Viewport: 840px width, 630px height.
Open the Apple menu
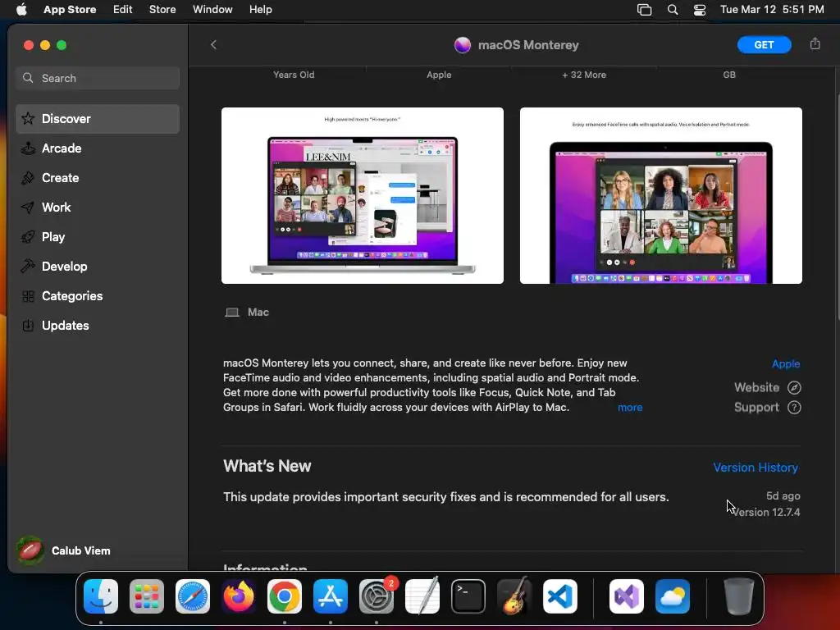(x=21, y=10)
